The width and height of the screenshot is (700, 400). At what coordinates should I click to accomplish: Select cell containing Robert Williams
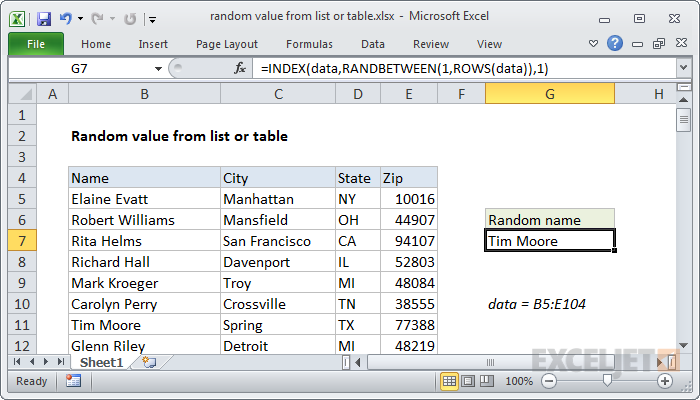point(144,220)
